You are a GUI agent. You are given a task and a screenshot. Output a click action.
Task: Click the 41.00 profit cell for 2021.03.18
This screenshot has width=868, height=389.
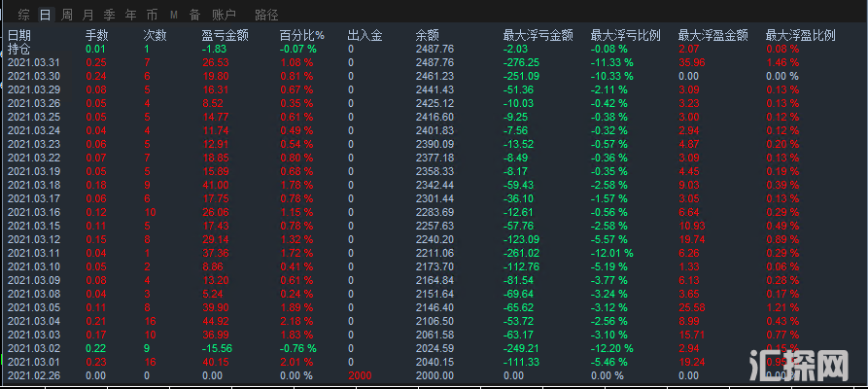(x=216, y=185)
